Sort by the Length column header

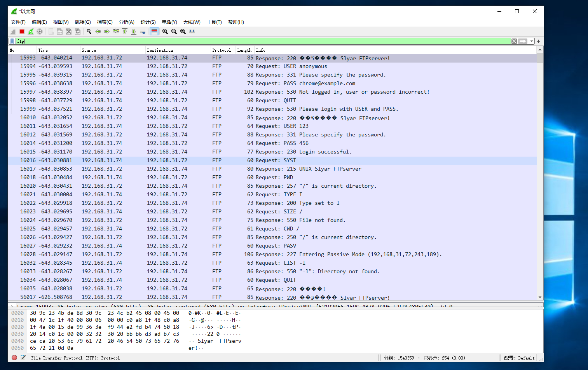(x=245, y=50)
